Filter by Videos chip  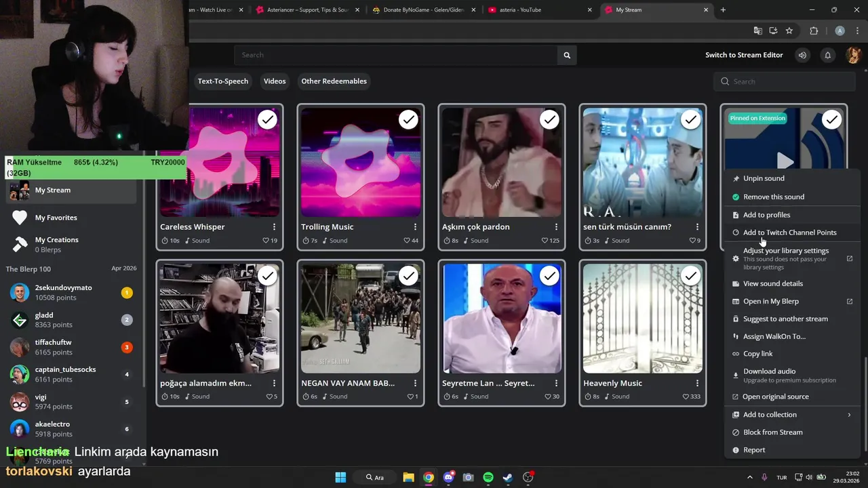275,81
